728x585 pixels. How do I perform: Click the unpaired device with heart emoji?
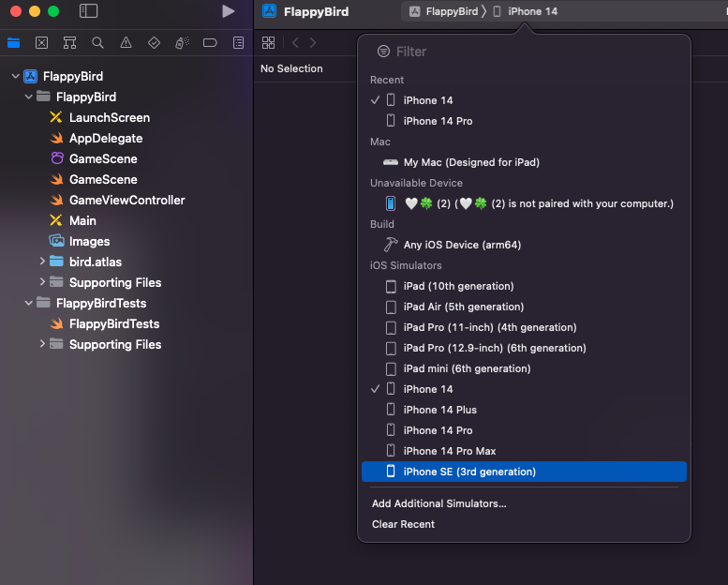point(524,203)
